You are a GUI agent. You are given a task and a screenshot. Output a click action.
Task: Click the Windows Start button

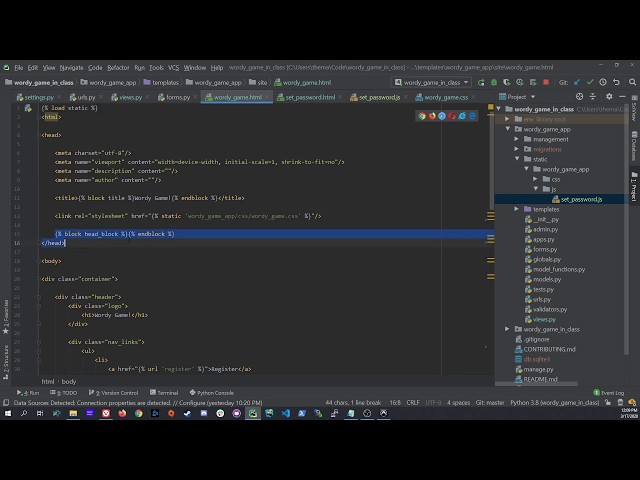tap(8, 413)
